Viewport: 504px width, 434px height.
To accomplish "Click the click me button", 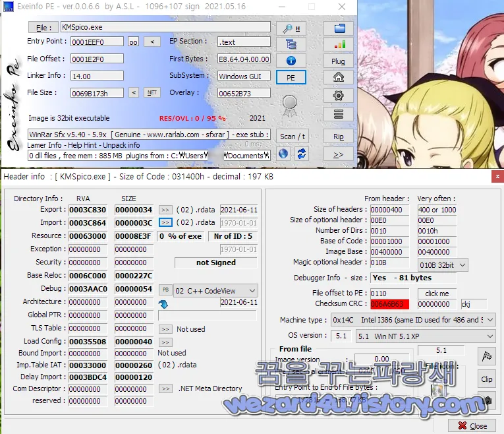I will tap(437, 294).
